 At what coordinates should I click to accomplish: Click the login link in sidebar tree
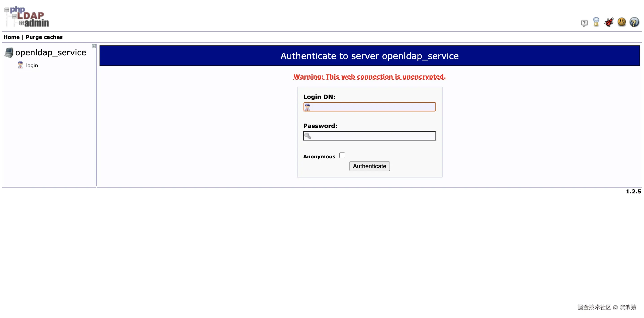pos(32,66)
